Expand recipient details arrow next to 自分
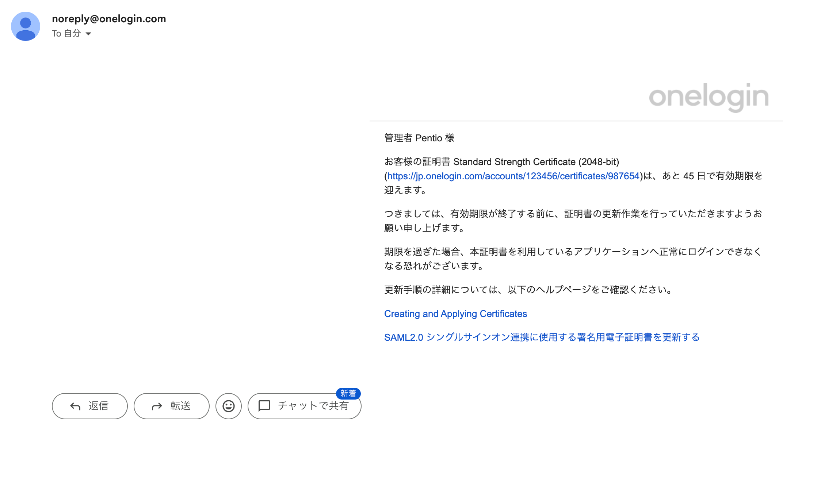The height and width of the screenshot is (504, 840). [x=88, y=34]
